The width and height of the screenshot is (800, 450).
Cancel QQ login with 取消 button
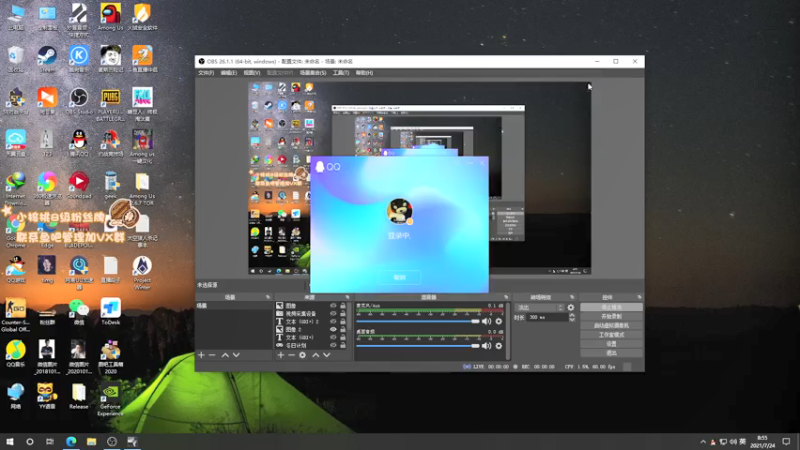[399, 278]
